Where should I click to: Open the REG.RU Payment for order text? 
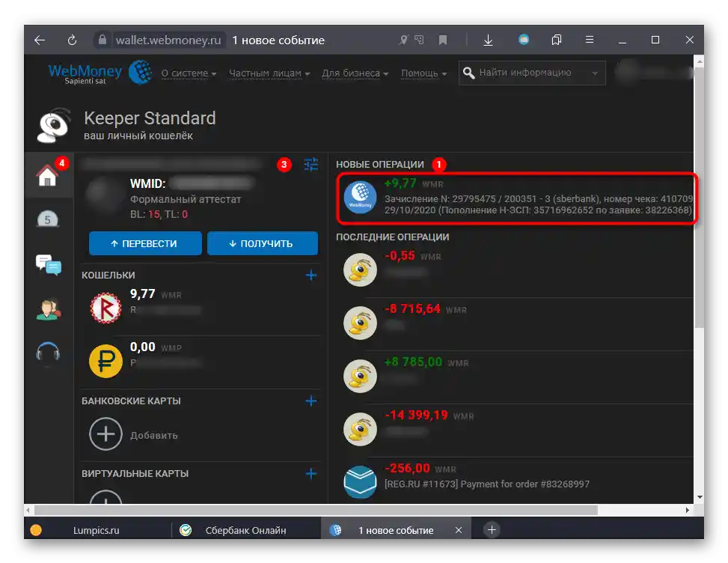(486, 484)
